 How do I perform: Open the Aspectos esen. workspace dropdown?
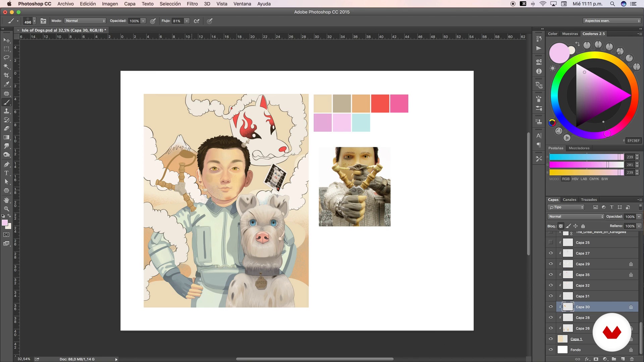[612, 21]
